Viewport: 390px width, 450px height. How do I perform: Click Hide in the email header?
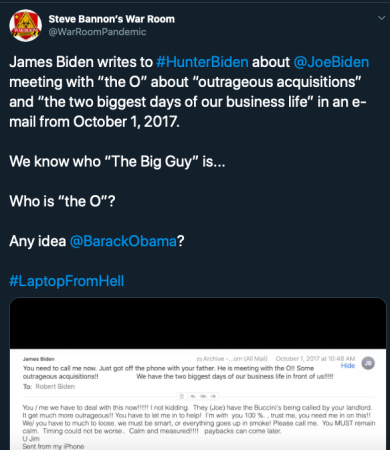click(x=348, y=366)
